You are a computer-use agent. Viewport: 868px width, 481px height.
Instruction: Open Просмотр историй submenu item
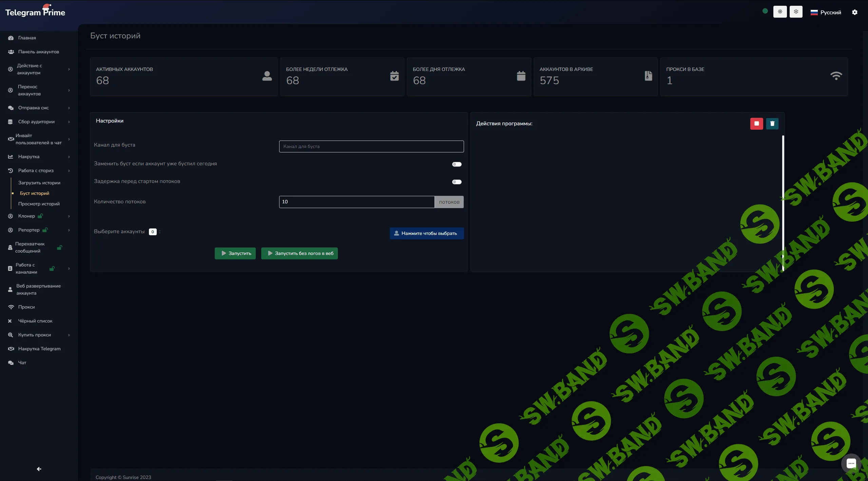coord(39,204)
